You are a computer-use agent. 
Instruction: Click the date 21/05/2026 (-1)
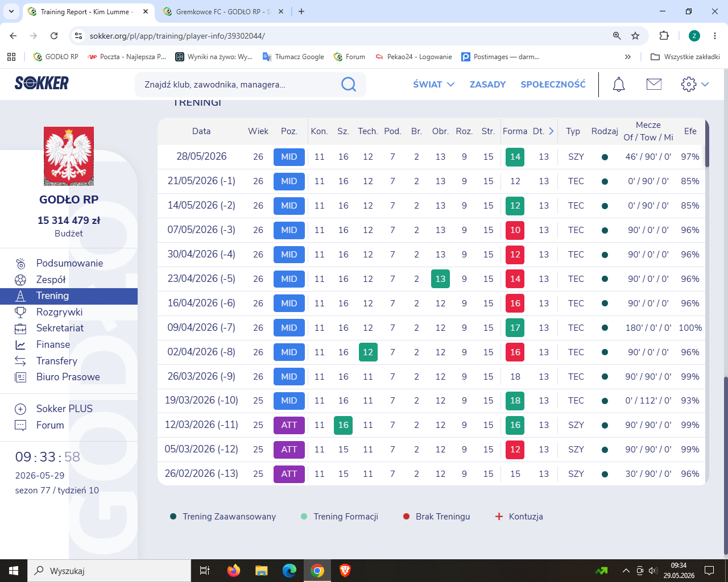tap(201, 181)
